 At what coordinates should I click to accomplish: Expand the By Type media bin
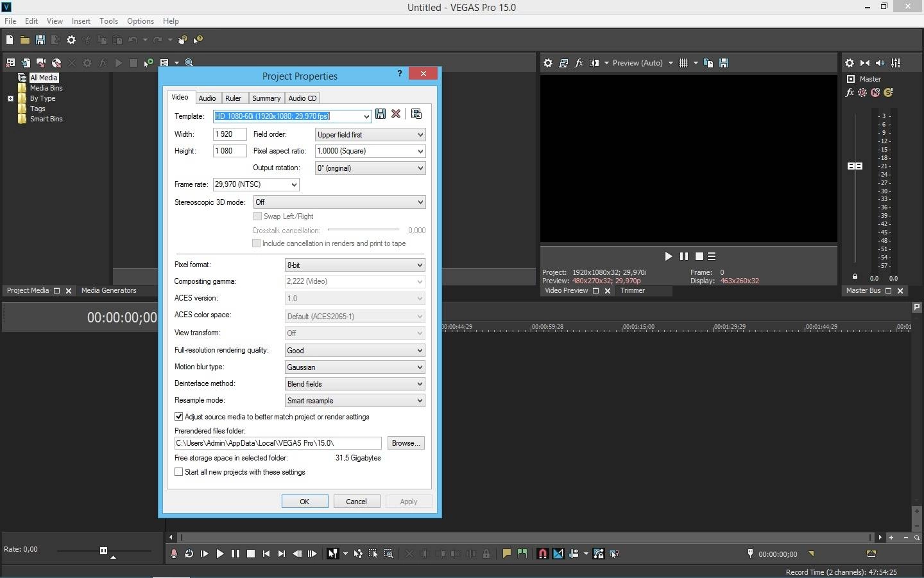pos(10,99)
